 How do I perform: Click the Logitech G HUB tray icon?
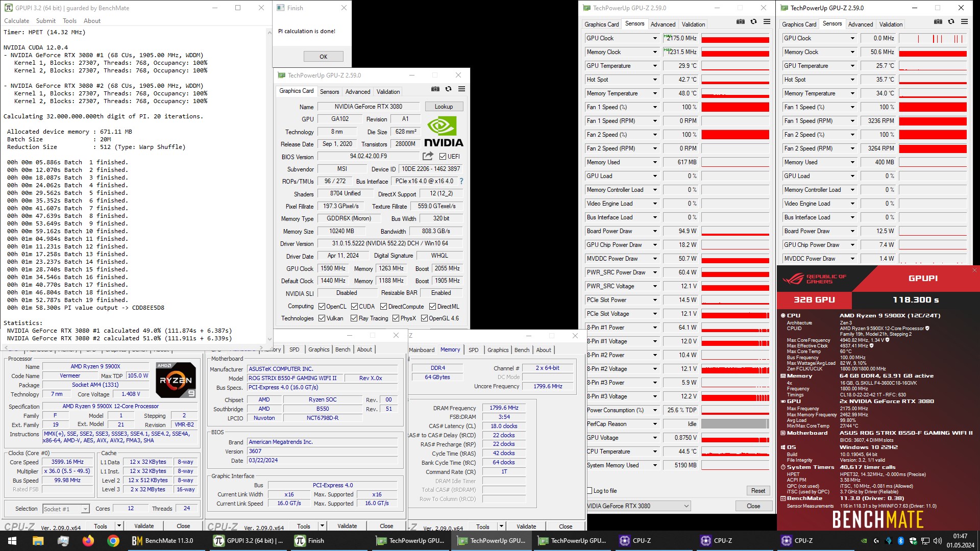[x=876, y=541]
